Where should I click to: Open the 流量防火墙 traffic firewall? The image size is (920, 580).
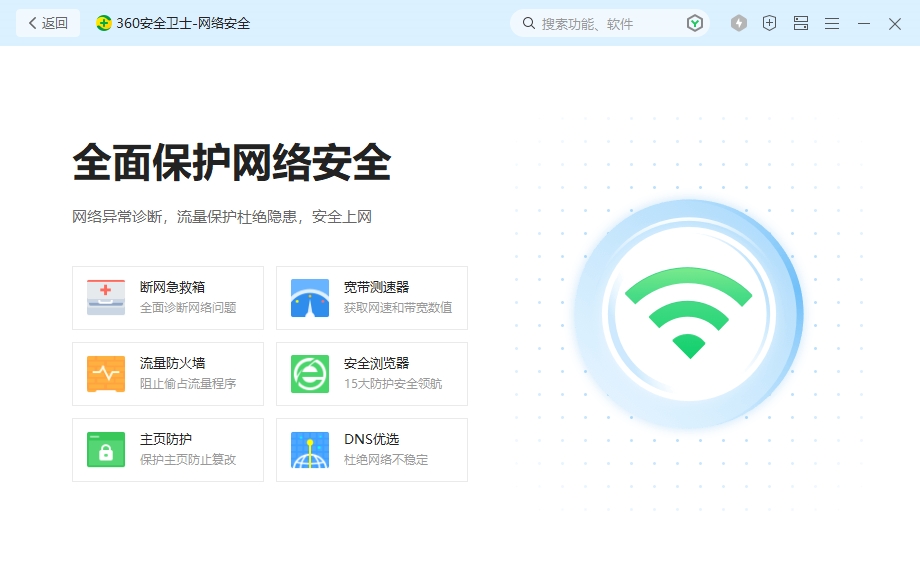(x=167, y=373)
